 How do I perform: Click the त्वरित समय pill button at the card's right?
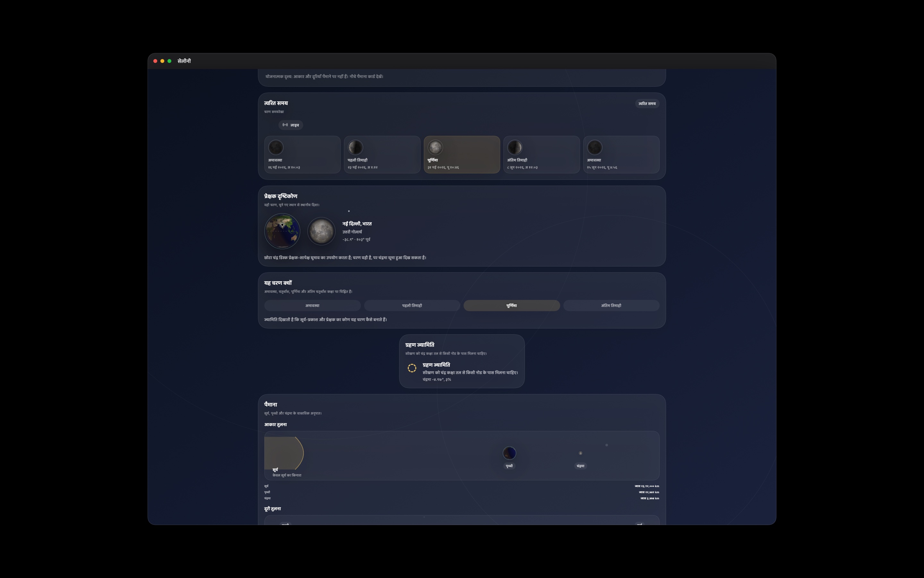pyautogui.click(x=647, y=104)
